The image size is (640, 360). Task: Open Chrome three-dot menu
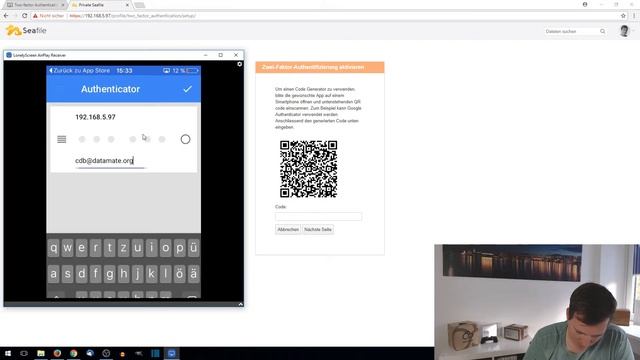(x=634, y=16)
